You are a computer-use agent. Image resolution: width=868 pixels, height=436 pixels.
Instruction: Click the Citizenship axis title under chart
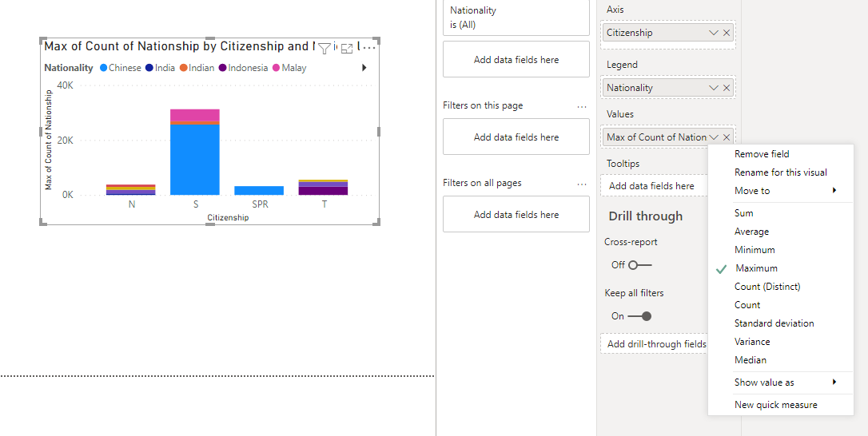[228, 217]
